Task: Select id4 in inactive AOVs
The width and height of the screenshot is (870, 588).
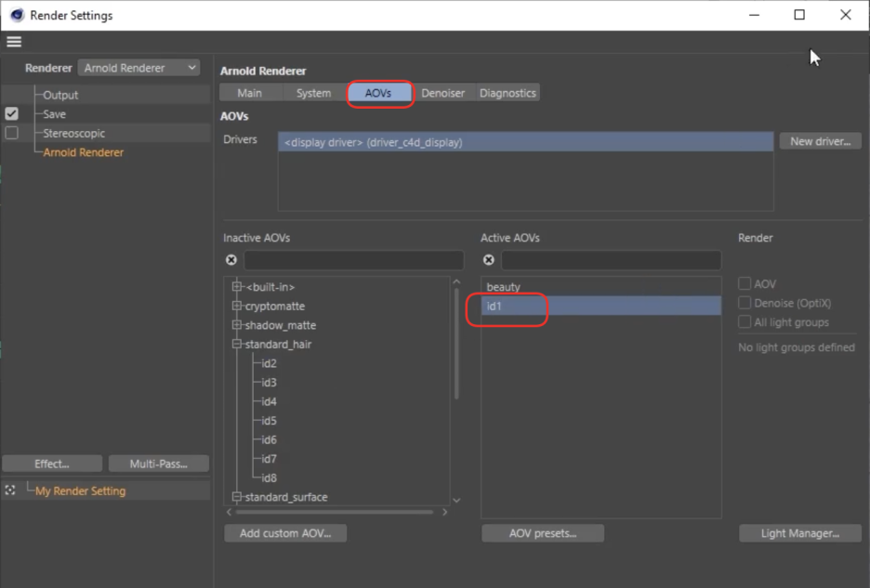Action: pyautogui.click(x=270, y=401)
